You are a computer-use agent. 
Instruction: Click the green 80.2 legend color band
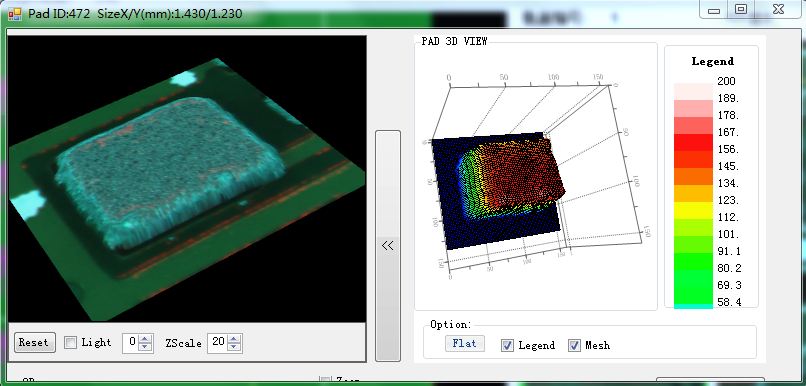pos(693,261)
